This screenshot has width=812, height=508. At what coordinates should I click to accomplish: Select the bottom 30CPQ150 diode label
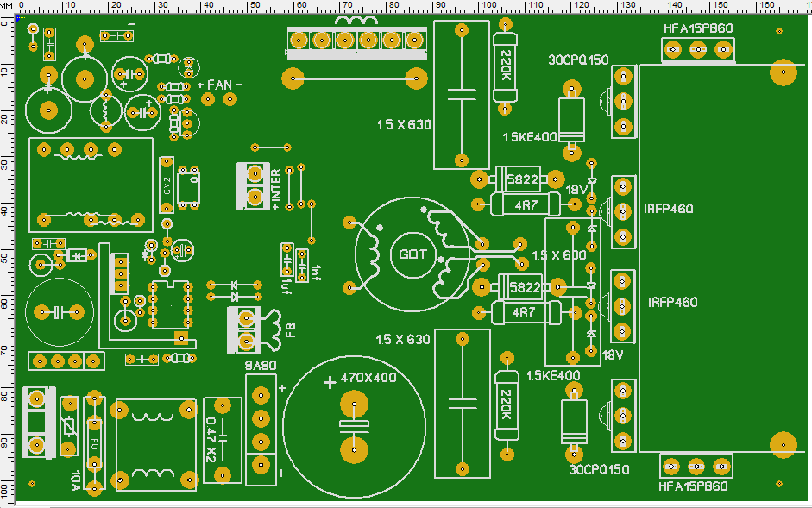601,470
